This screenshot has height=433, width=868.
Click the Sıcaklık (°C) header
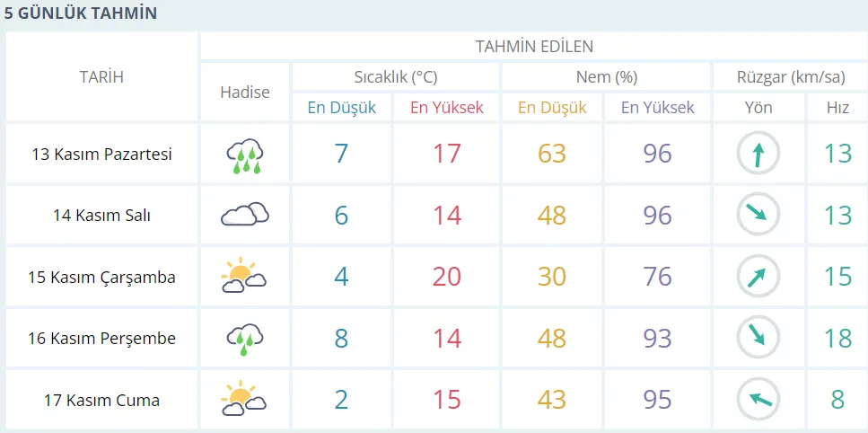click(396, 77)
